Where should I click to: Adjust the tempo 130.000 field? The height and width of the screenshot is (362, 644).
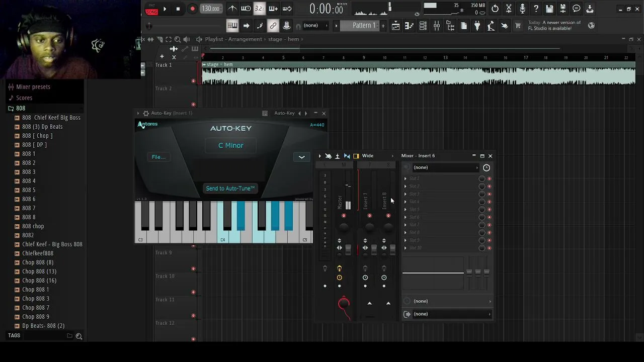(210, 9)
